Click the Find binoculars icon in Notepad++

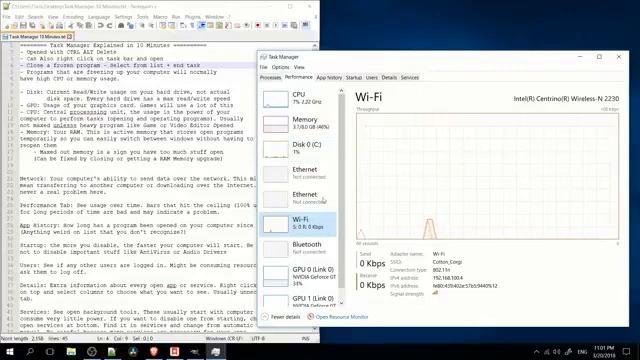pyautogui.click(x=121, y=25)
